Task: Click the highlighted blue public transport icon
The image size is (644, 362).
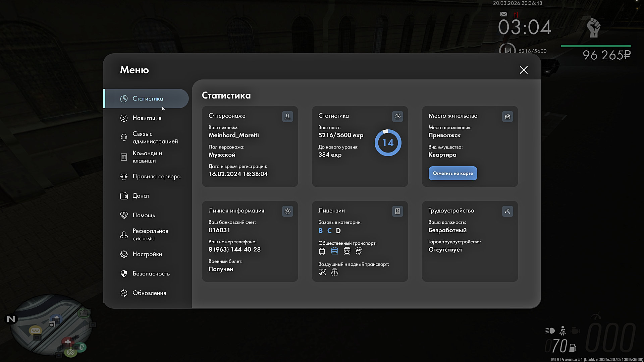Action: (334, 251)
